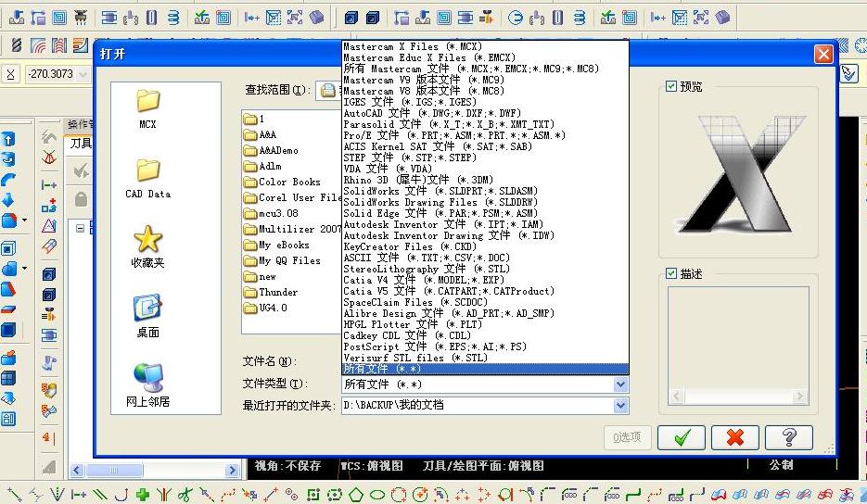Screen dimensions: 867x504
Task: Select the curved Sweep solid icon
Action: (8, 180)
